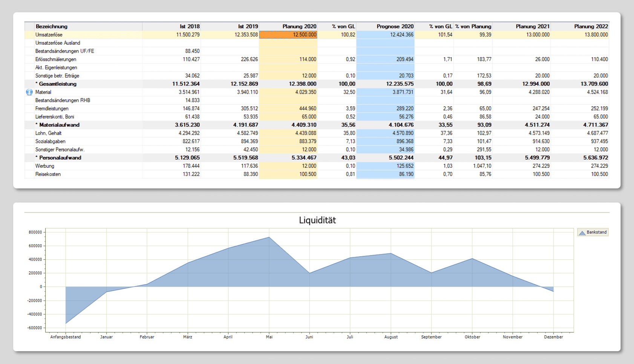Select the Fremdleistungen row label

pos(52,109)
